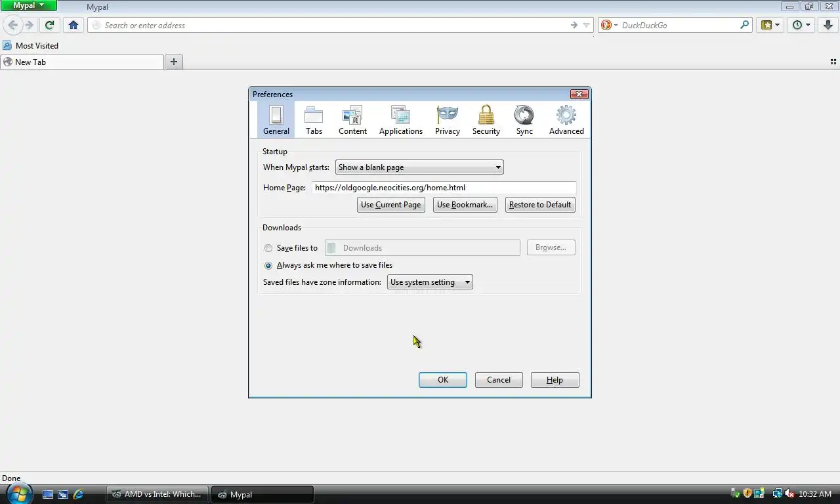Open the Sync preferences pane
Viewport: 840px width, 504px height.
click(x=524, y=119)
